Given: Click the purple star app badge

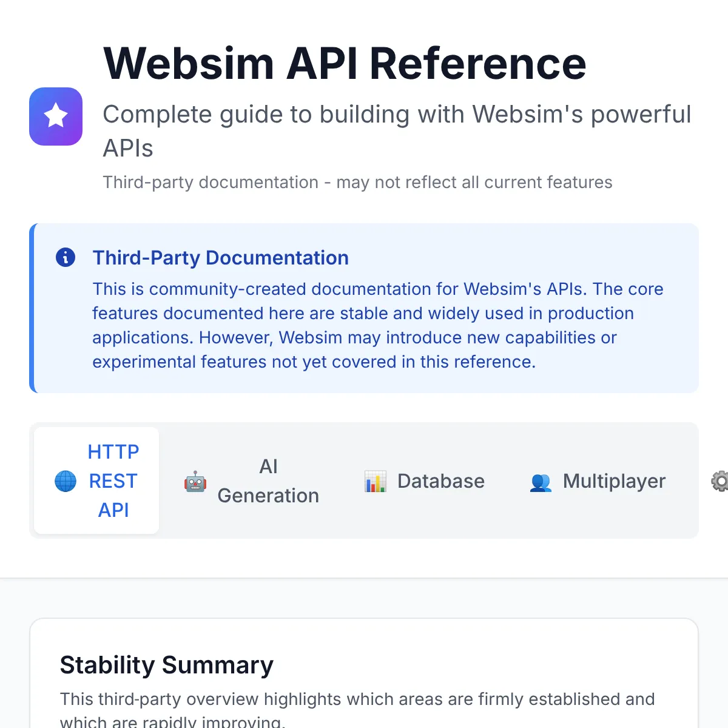Looking at the screenshot, I should (x=56, y=116).
